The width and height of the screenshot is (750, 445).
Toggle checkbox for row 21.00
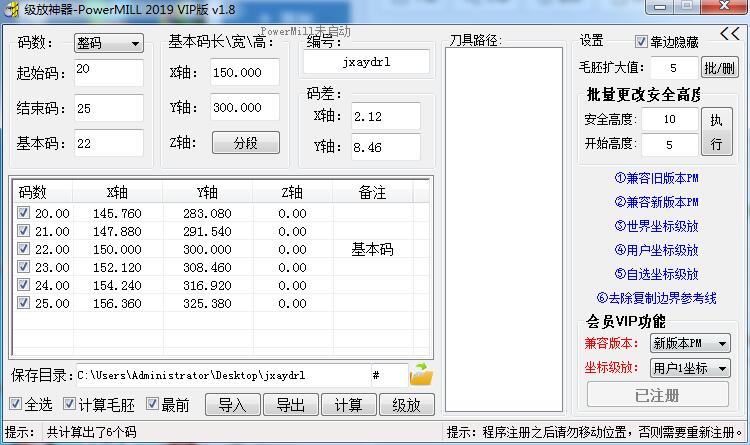coord(23,231)
